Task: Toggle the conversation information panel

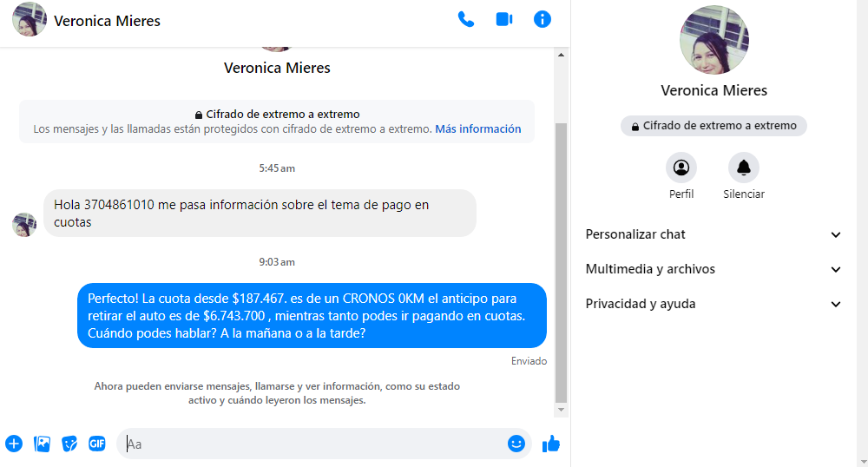Action: [x=542, y=19]
